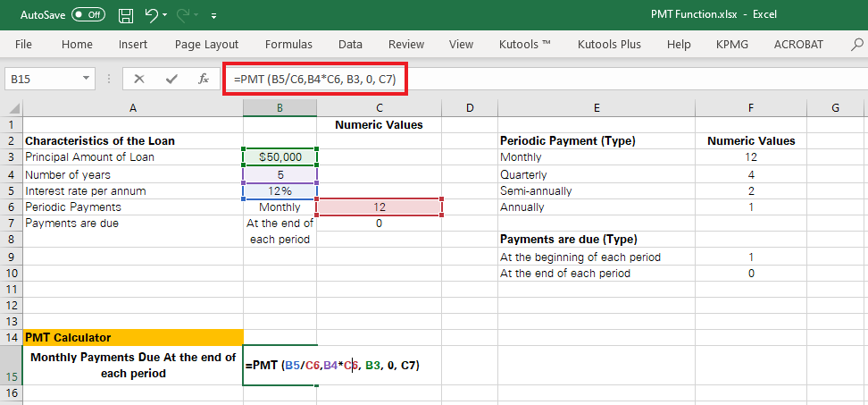
Task: Click inside the formula bar text
Action: [315, 80]
